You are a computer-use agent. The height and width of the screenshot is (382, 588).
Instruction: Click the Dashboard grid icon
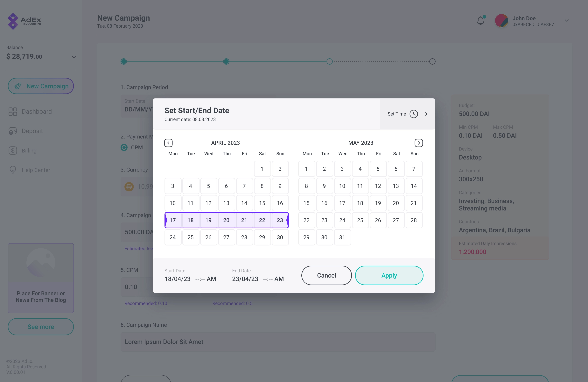(x=13, y=111)
